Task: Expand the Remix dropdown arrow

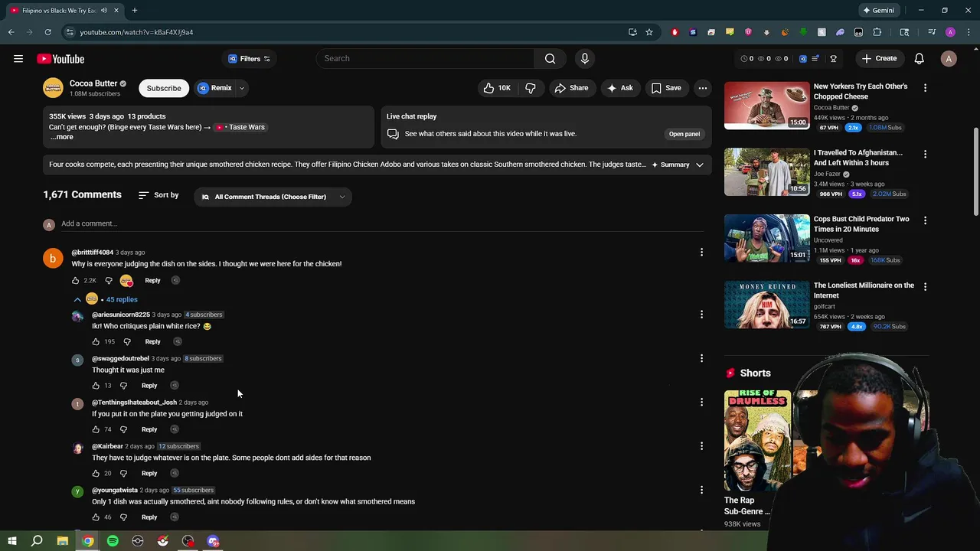Action: 241,88
